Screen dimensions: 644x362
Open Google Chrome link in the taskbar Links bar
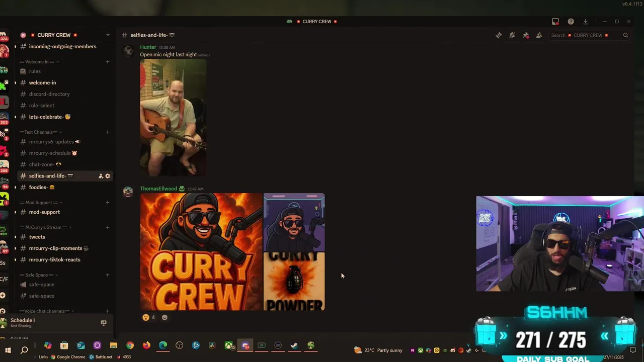pos(68,357)
